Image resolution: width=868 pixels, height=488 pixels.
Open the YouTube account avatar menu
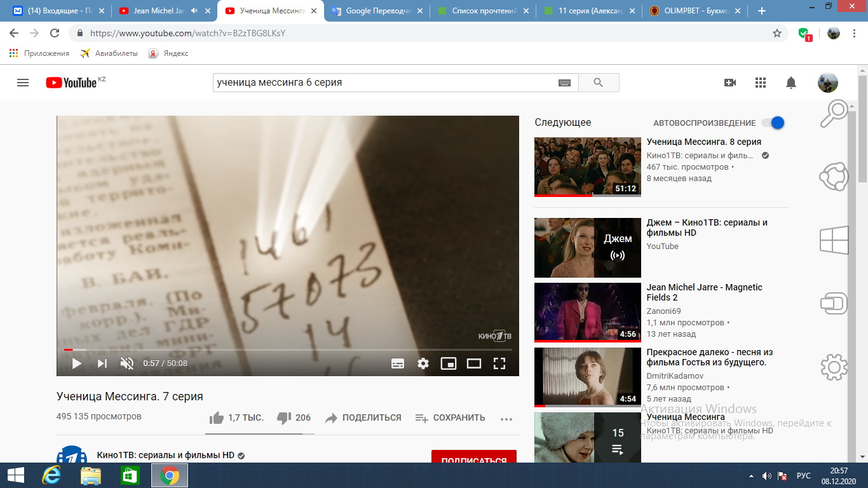click(827, 83)
